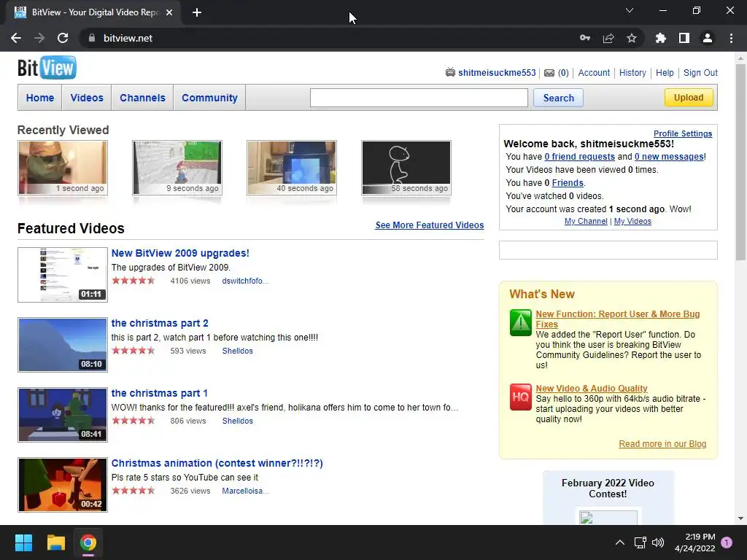The width and height of the screenshot is (747, 560).
Task: Click the TV icon beside username
Action: click(x=449, y=72)
